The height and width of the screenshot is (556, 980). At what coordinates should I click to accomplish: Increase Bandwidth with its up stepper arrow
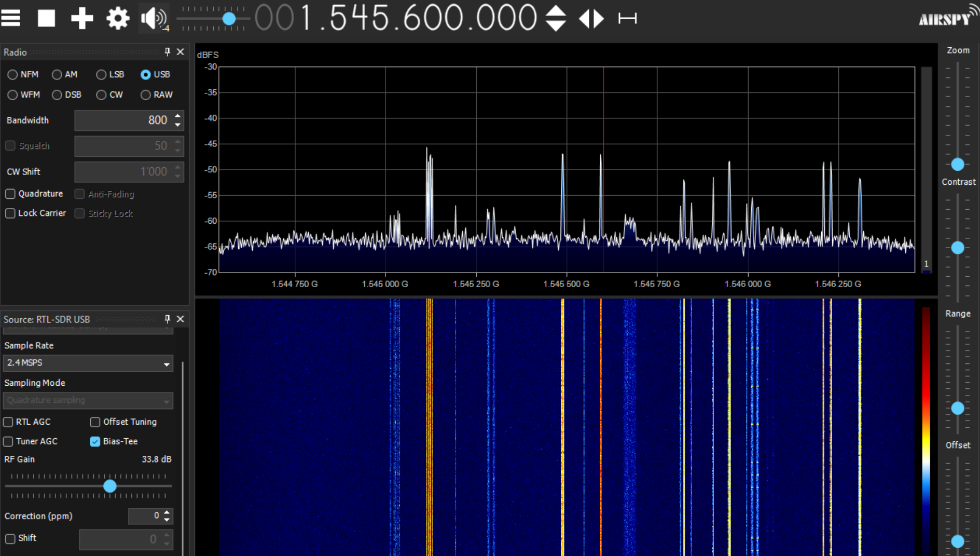pyautogui.click(x=178, y=116)
